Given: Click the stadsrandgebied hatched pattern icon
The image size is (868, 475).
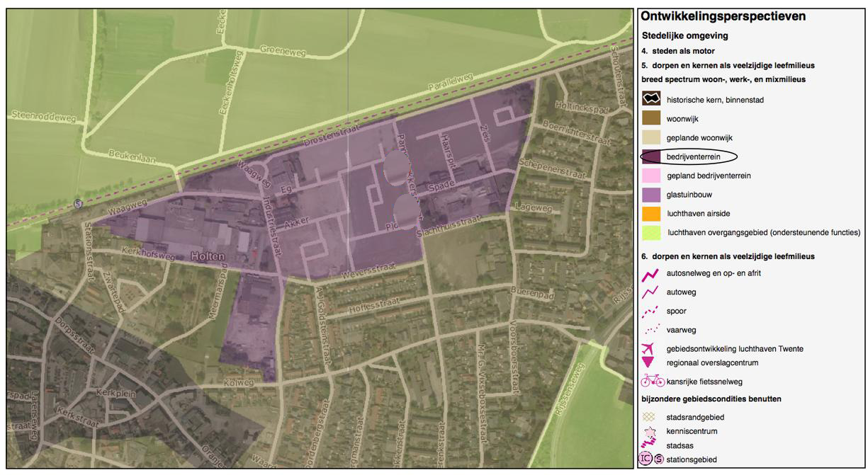Looking at the screenshot, I should [x=649, y=417].
